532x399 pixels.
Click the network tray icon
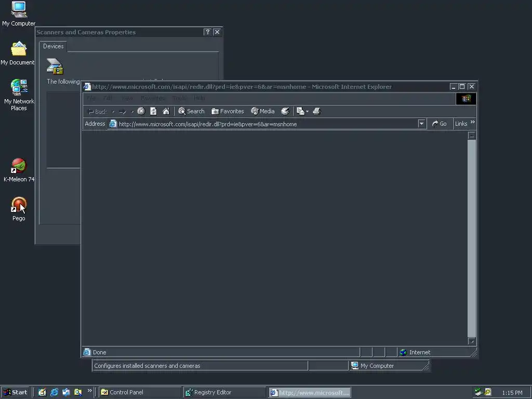point(478,392)
